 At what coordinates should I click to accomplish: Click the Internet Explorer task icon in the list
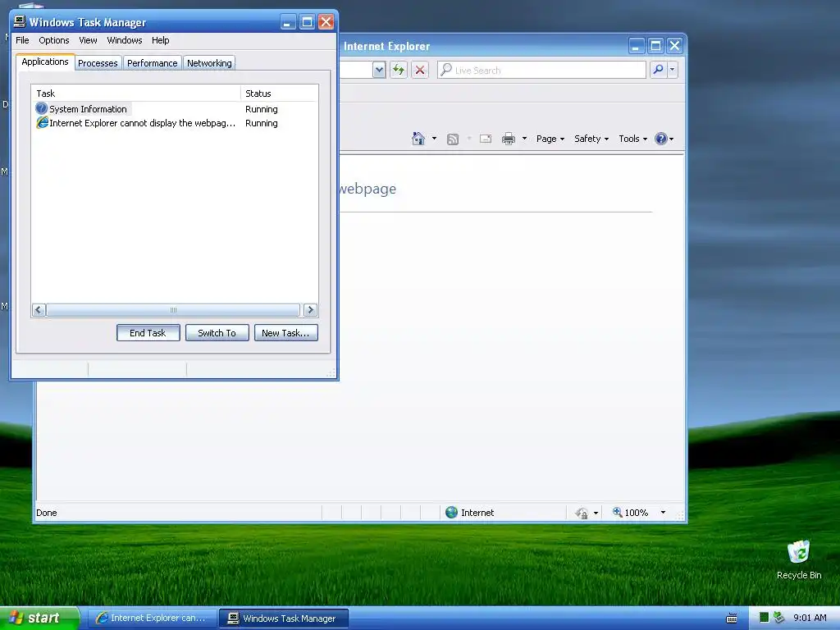point(42,123)
